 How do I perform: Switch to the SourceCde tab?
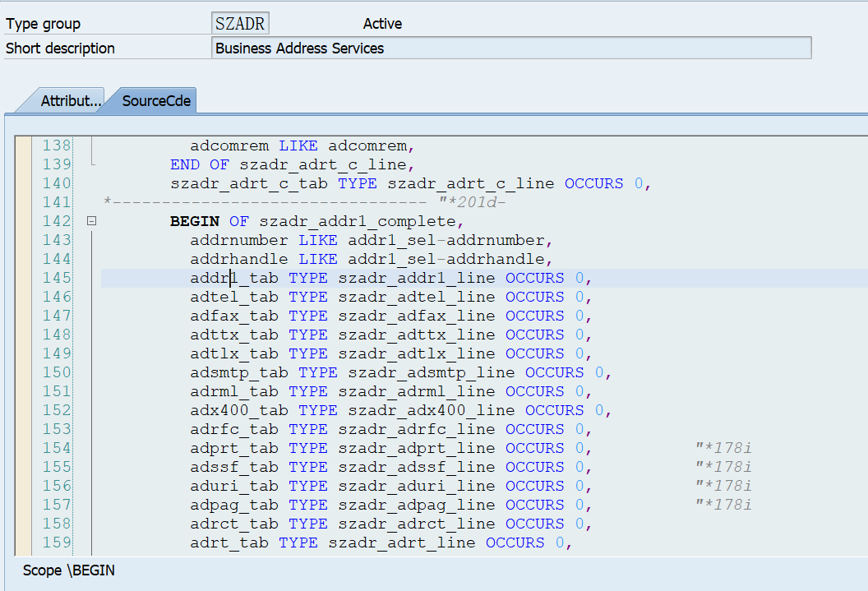(x=155, y=100)
